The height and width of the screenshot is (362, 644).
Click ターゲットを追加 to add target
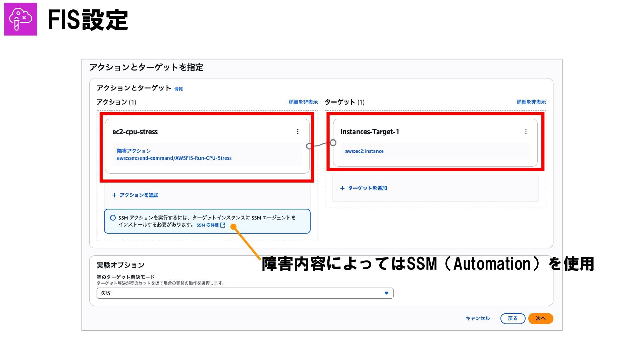point(367,188)
